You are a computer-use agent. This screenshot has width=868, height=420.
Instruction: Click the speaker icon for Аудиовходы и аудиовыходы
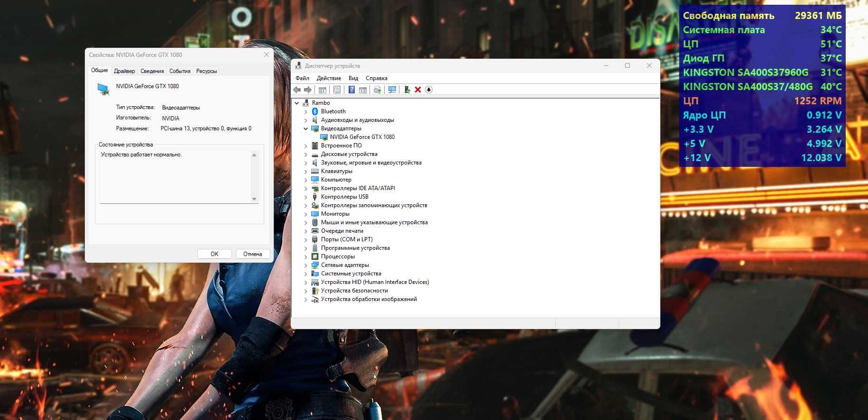pyautogui.click(x=315, y=120)
